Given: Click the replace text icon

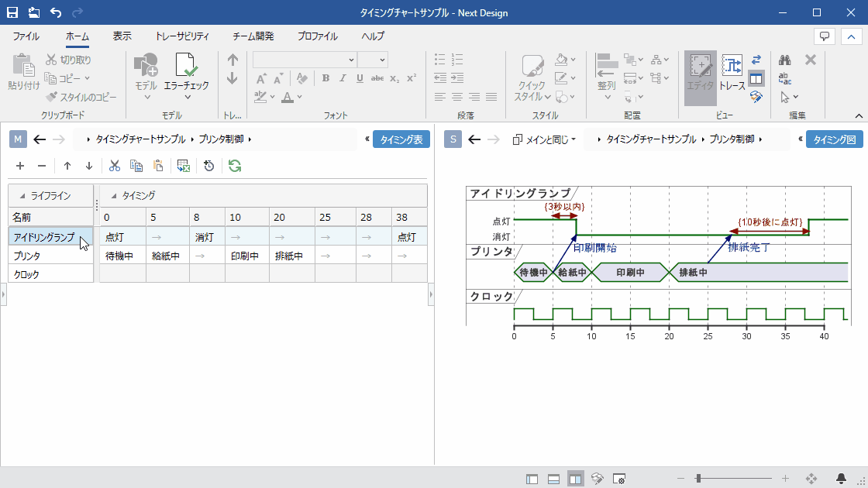Looking at the screenshot, I should coord(785,78).
